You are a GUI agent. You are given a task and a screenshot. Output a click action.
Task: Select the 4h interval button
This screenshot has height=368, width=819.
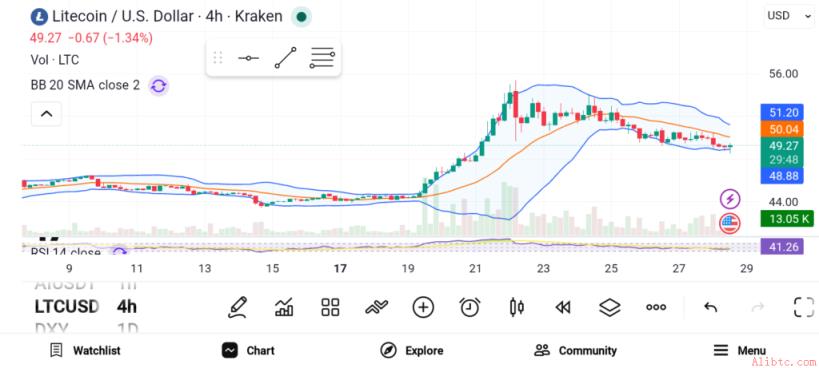tap(127, 306)
